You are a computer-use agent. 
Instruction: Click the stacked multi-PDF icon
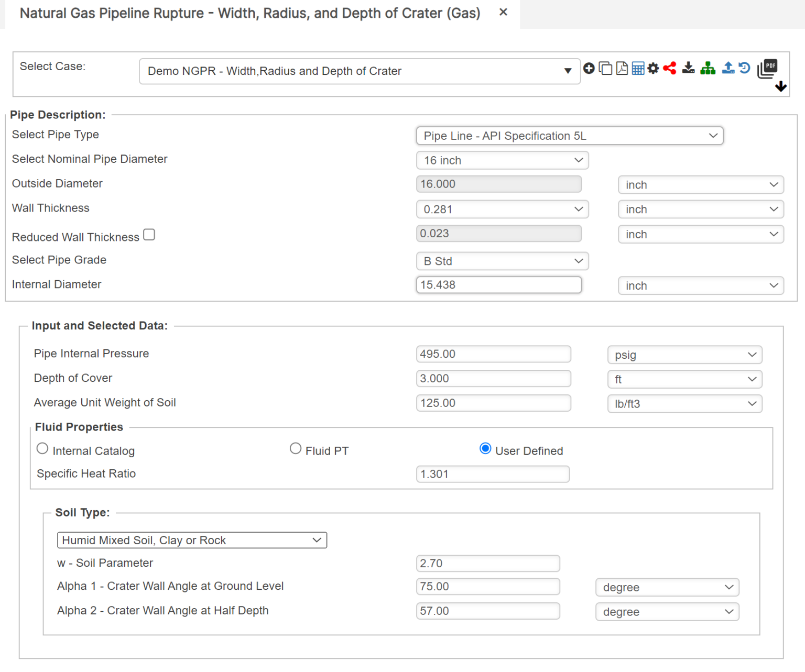pos(767,69)
